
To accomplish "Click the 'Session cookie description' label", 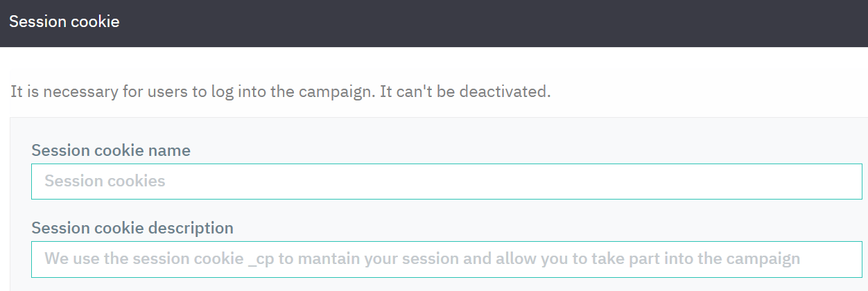I will click(132, 228).
